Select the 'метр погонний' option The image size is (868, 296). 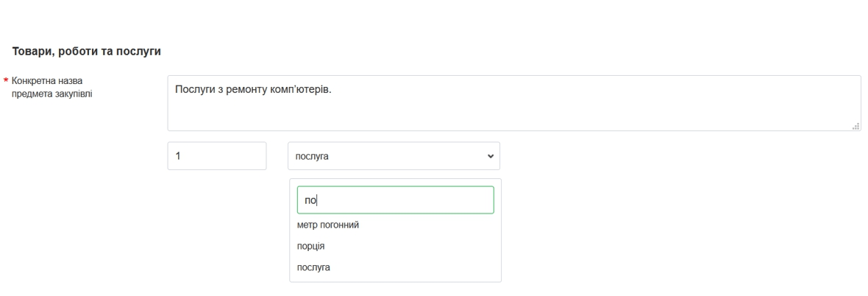tap(327, 225)
